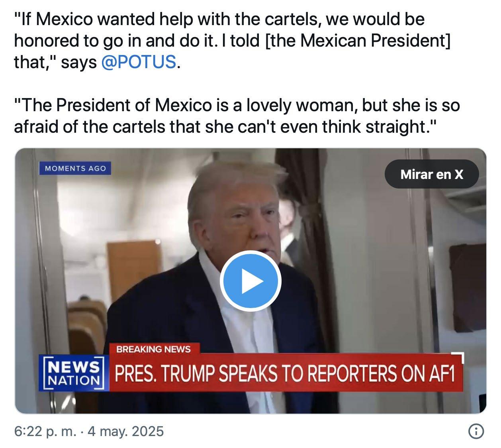Click the 6:22 p. m. timestamp

[45, 431]
